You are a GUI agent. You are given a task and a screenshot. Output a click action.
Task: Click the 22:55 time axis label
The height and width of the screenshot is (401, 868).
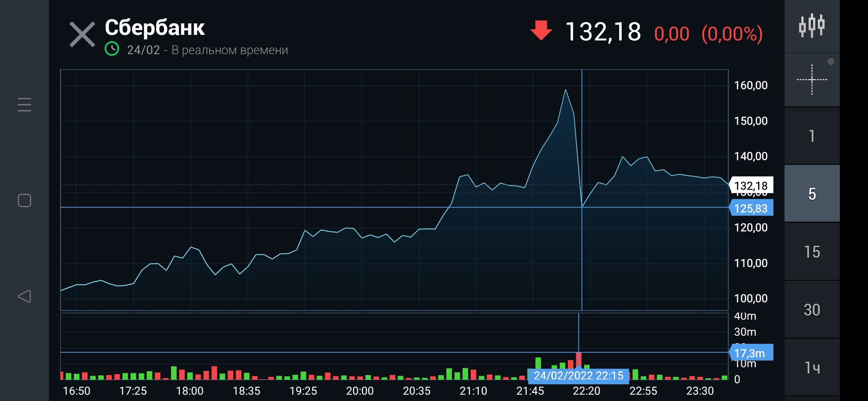point(643,391)
